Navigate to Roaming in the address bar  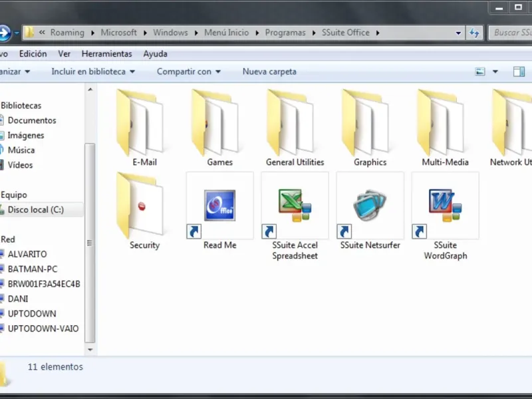[67, 33]
